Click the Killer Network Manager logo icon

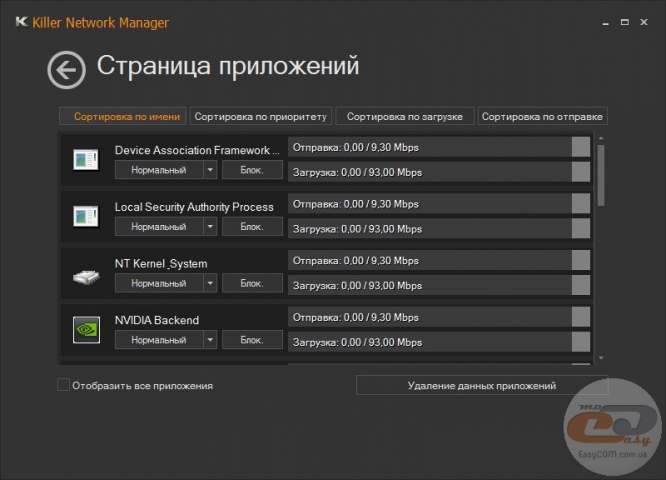pos(21,22)
